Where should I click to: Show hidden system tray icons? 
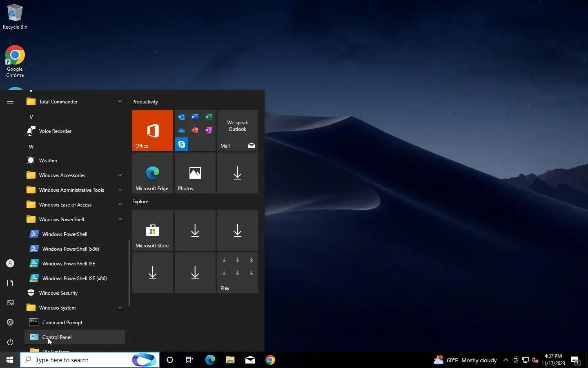pyautogui.click(x=506, y=360)
